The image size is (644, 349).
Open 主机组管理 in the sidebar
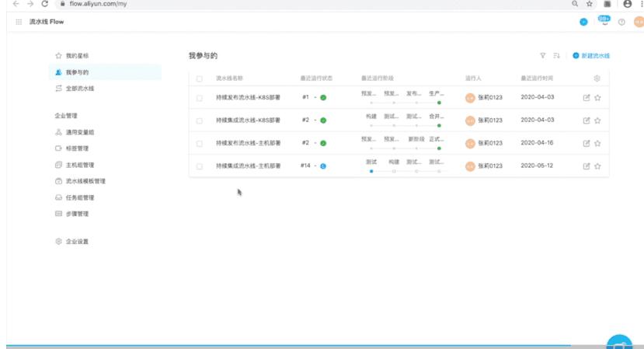point(80,165)
